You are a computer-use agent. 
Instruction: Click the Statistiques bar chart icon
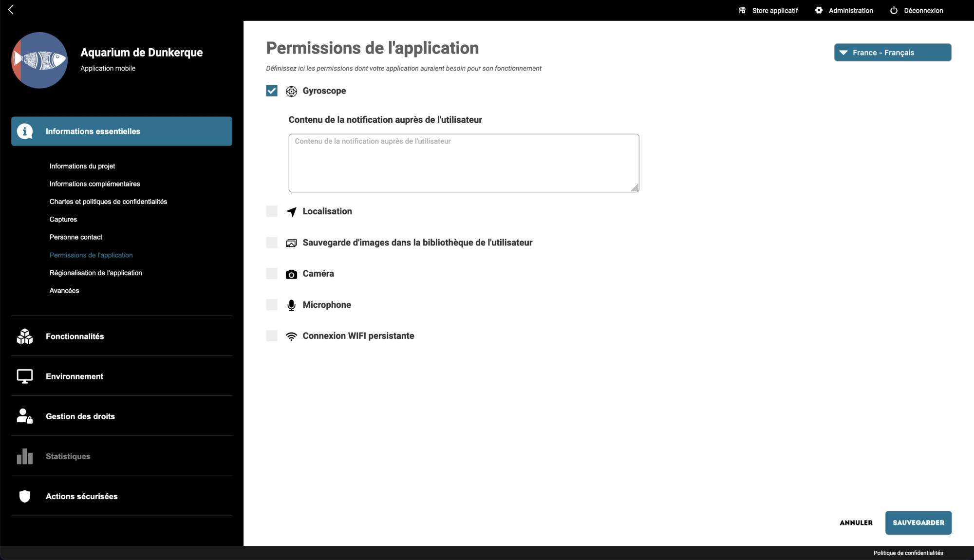pos(24,456)
